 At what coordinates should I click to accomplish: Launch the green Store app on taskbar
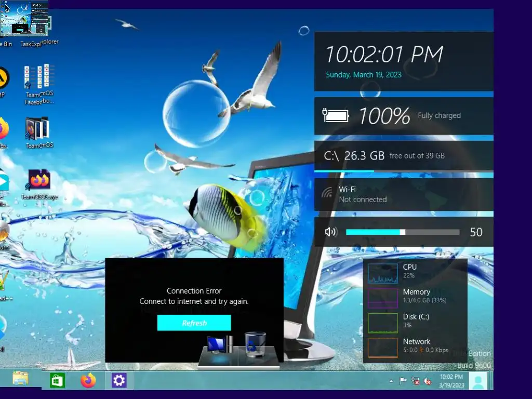57,380
